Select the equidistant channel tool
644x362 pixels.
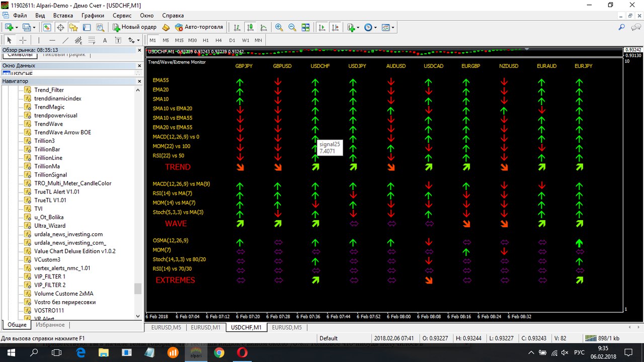(78, 40)
